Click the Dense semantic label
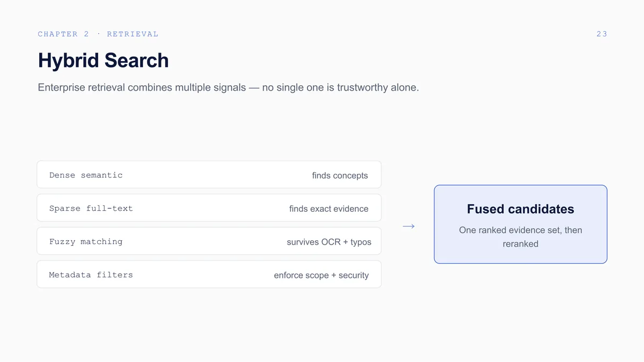Viewport: 644px width, 362px height. 86,175
